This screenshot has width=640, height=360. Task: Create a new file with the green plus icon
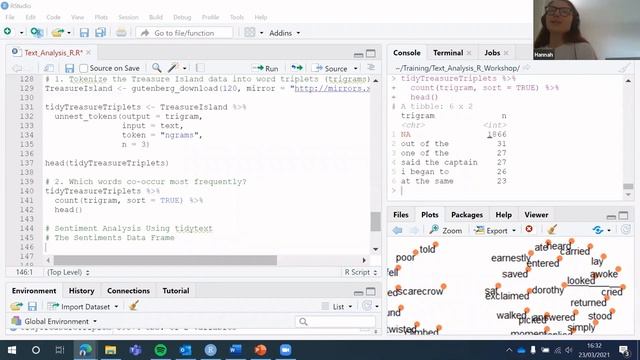pyautogui.click(x=8, y=32)
